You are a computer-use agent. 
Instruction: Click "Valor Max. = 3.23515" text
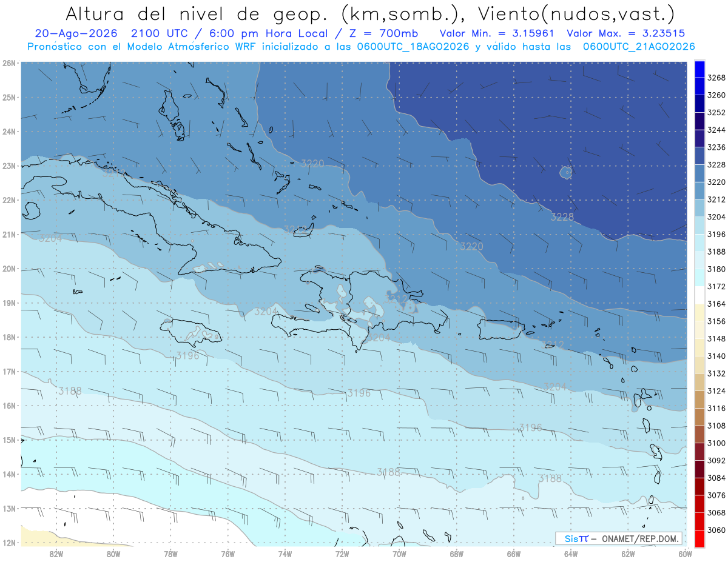coord(625,33)
